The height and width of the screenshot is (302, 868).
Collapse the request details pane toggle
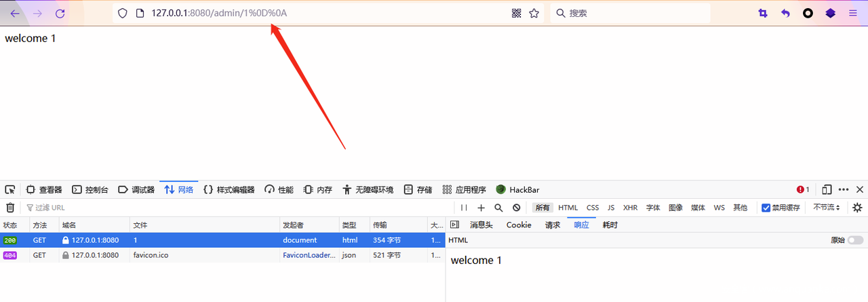454,225
